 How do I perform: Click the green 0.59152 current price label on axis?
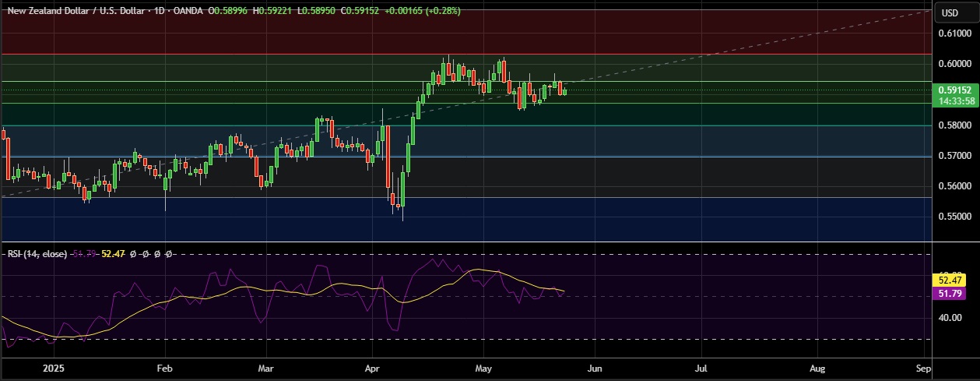954,90
